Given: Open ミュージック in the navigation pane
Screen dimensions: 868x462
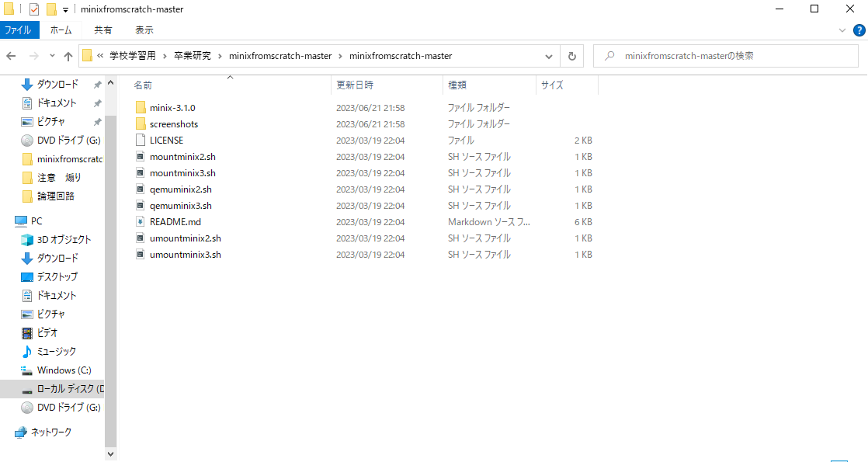Looking at the screenshot, I should click(57, 351).
